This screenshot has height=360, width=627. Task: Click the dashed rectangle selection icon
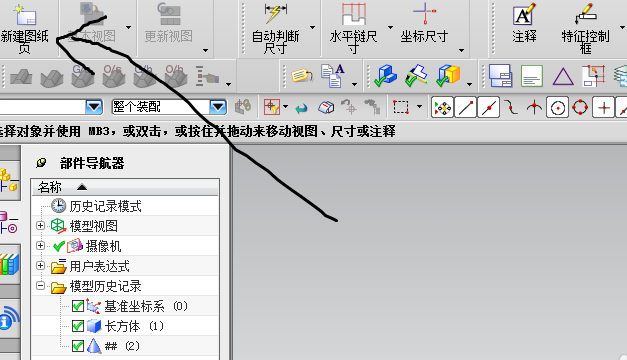pyautogui.click(x=401, y=107)
